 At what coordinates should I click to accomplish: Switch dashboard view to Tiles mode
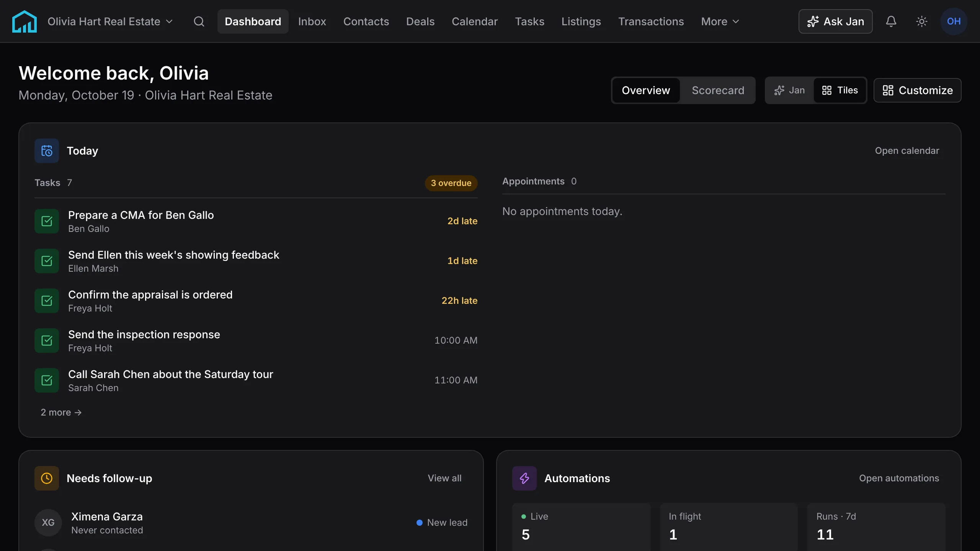point(840,90)
